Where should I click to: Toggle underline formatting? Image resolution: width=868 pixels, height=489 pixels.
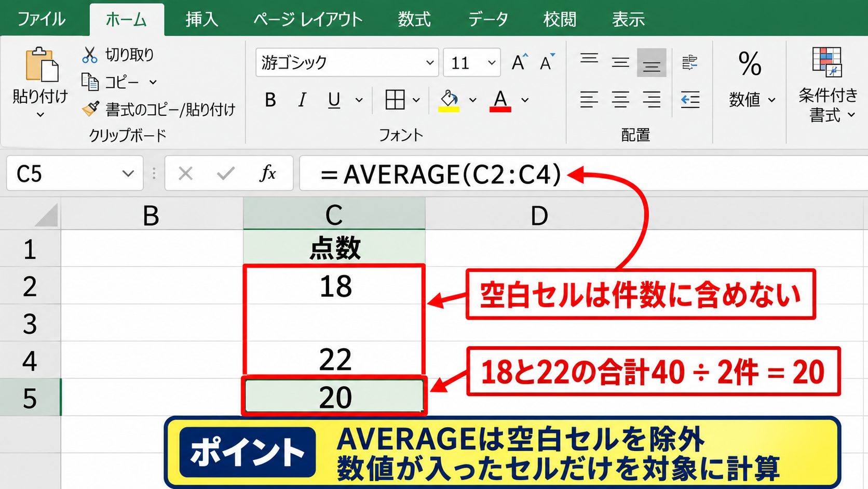coord(334,100)
